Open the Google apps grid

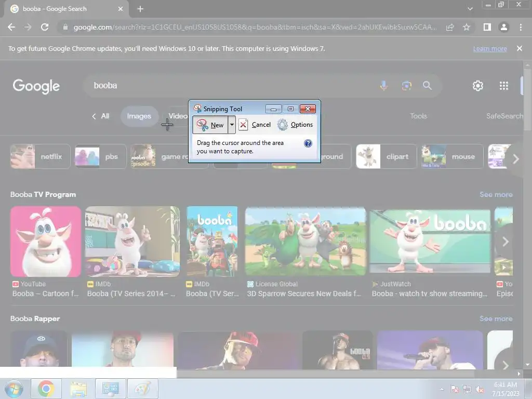click(504, 86)
